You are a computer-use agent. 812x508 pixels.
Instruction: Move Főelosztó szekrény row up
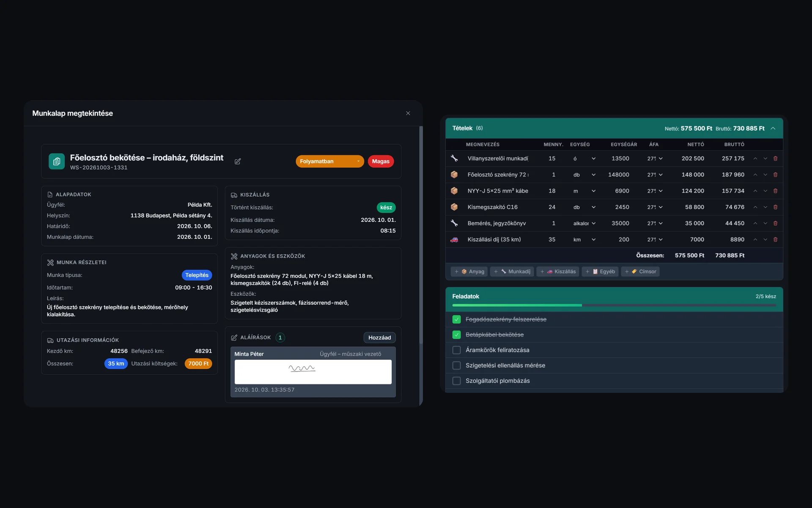(x=755, y=174)
